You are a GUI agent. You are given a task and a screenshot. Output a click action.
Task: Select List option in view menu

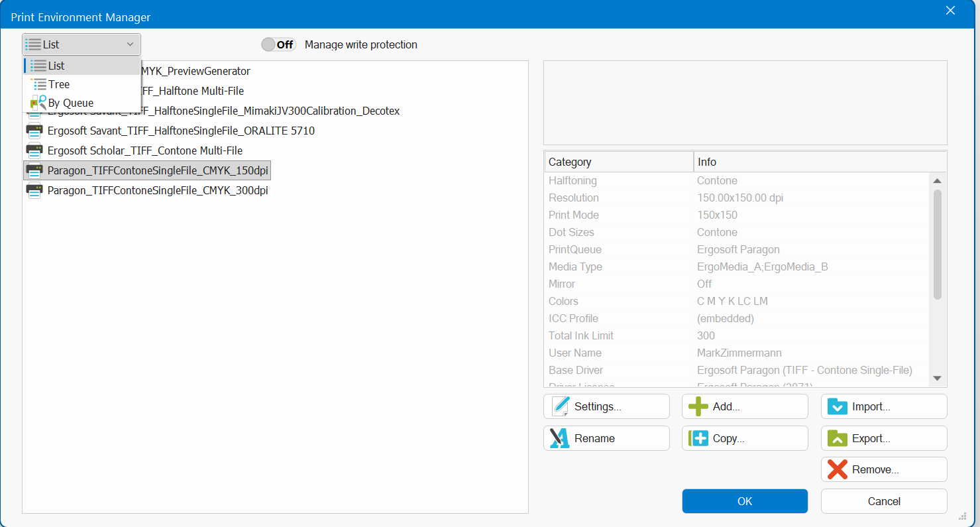click(82, 66)
